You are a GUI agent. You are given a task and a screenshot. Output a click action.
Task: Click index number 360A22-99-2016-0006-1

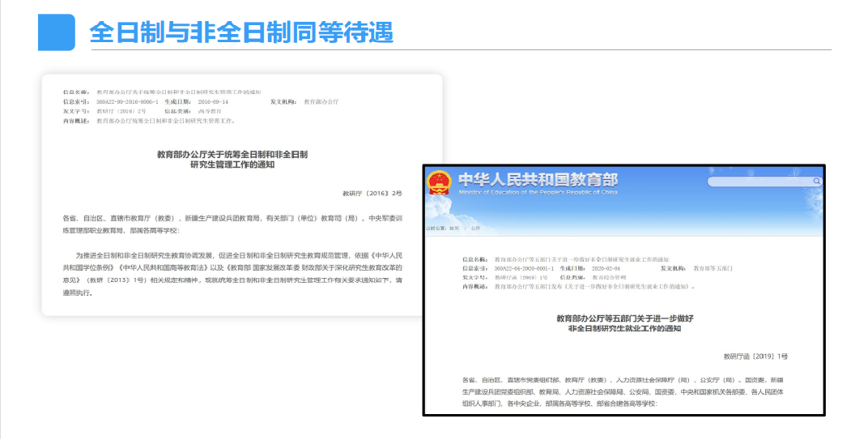coord(127,102)
